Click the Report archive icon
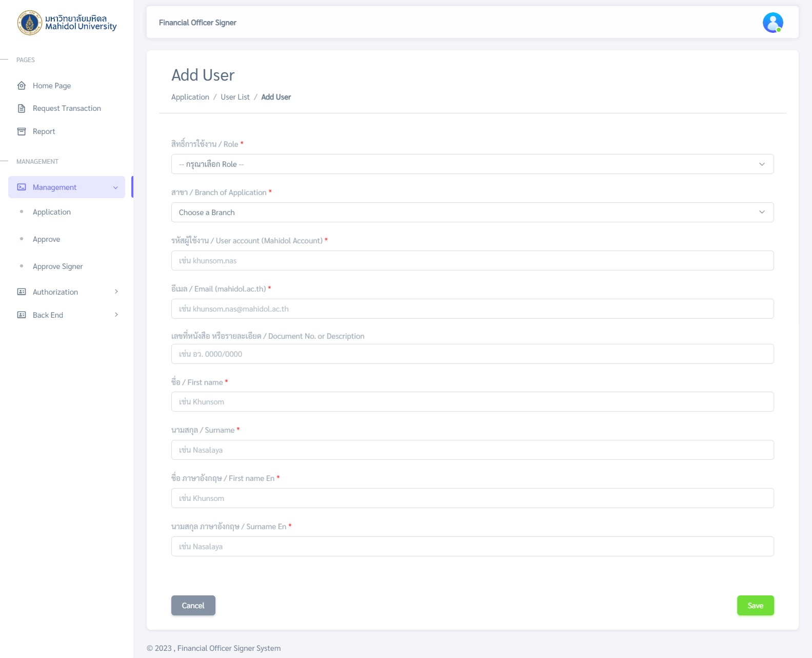This screenshot has height=658, width=812. 22,131
